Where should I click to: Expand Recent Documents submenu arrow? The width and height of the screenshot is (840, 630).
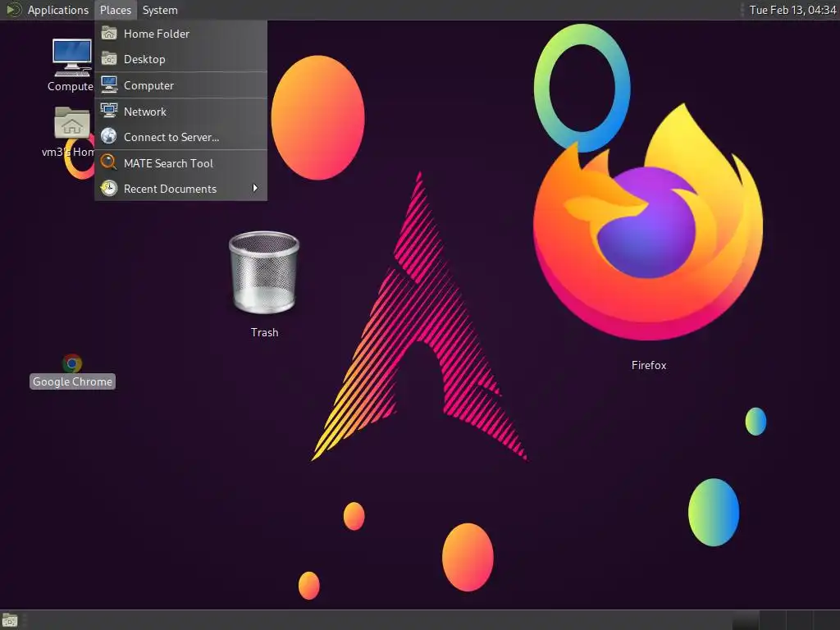click(x=255, y=189)
